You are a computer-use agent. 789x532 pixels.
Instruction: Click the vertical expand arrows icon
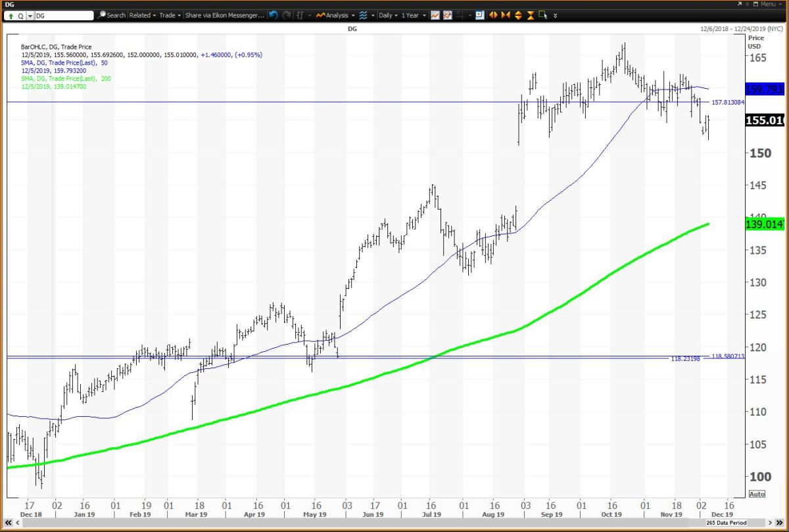[x=519, y=15]
